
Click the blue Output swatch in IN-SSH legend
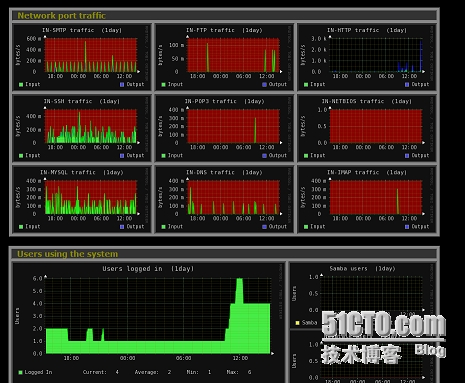(122, 156)
